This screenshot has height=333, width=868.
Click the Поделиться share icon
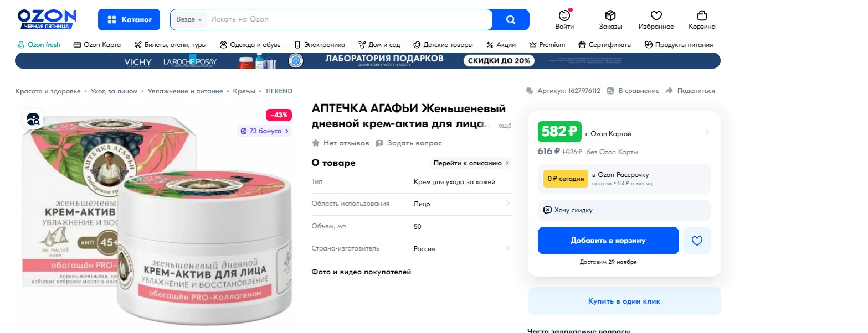669,91
